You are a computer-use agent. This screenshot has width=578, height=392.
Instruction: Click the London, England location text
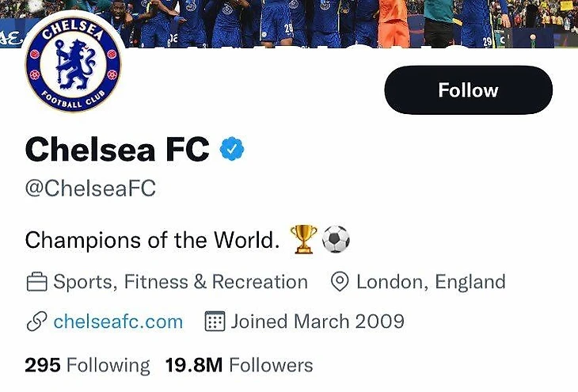[431, 282]
